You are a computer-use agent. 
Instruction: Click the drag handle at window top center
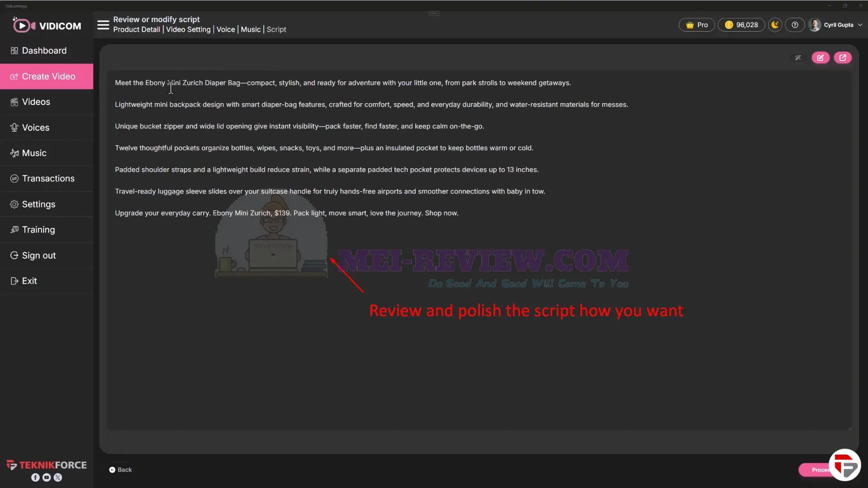point(434,14)
